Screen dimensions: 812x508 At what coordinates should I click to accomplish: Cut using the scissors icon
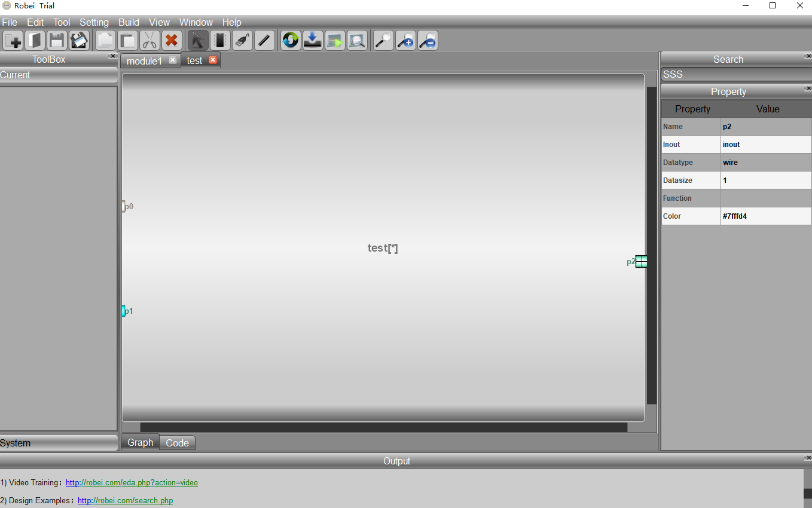click(149, 41)
